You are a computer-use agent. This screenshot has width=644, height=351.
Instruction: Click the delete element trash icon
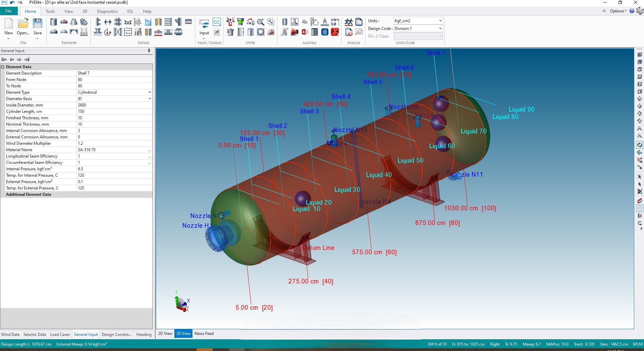[230, 32]
